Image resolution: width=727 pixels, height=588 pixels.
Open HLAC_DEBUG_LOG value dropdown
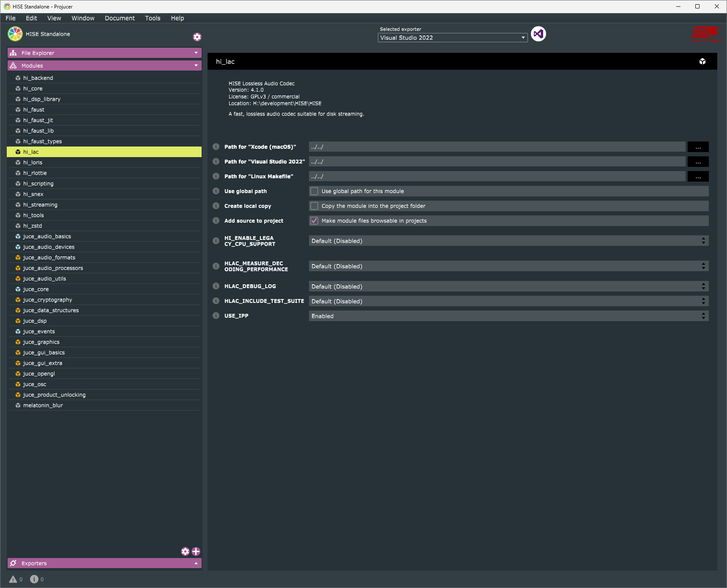tap(508, 286)
